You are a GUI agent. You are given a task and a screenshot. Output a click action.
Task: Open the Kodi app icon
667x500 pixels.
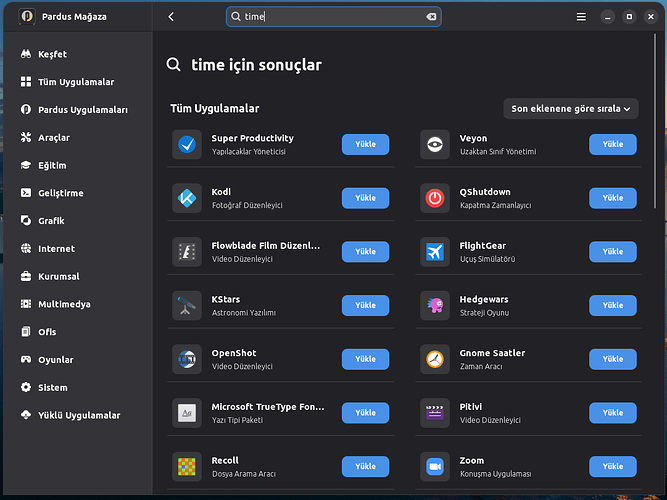tap(186, 198)
